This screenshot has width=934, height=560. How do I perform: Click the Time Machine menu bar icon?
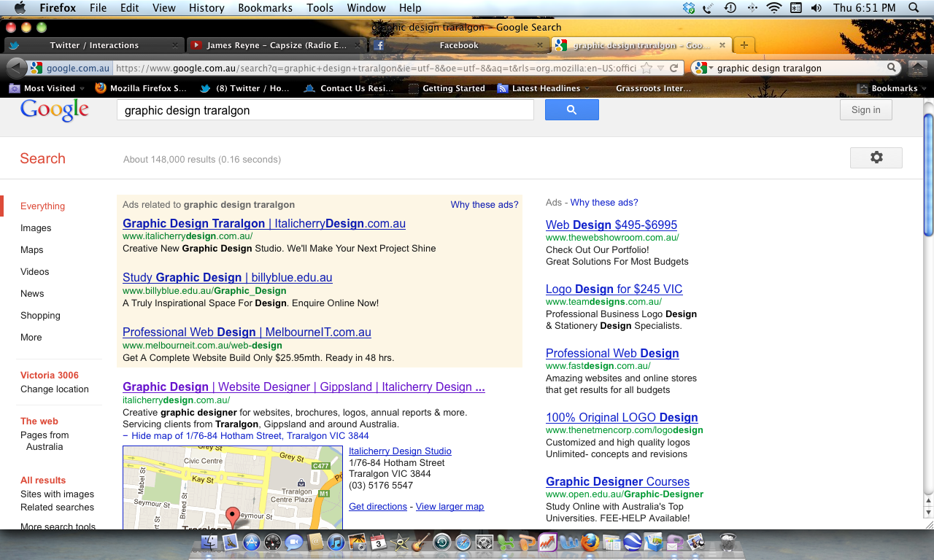(x=730, y=8)
